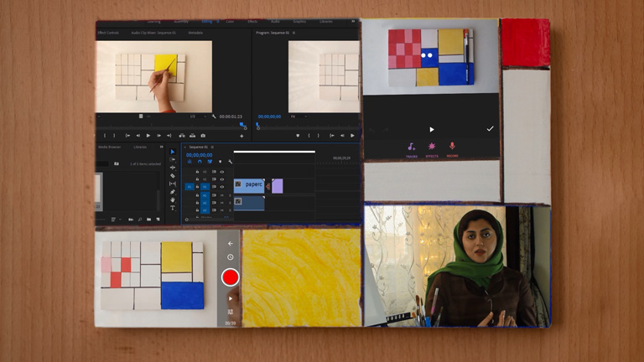Tap the Tracks music note icon

[412, 147]
